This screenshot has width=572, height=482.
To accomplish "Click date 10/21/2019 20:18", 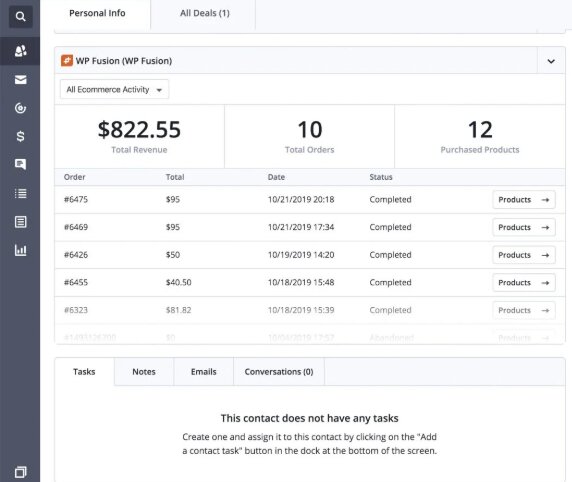I will point(301,200).
